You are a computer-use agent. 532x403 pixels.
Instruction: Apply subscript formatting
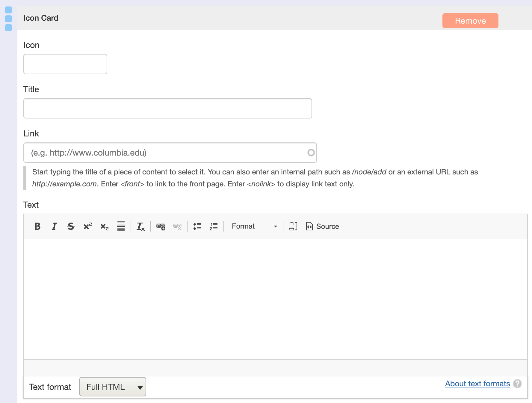click(x=104, y=226)
